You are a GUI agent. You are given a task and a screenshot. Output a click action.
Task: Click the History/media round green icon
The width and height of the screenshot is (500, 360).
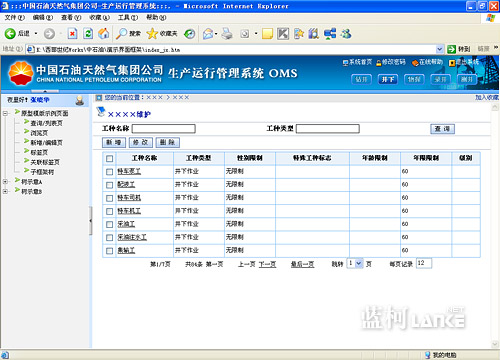(x=190, y=33)
